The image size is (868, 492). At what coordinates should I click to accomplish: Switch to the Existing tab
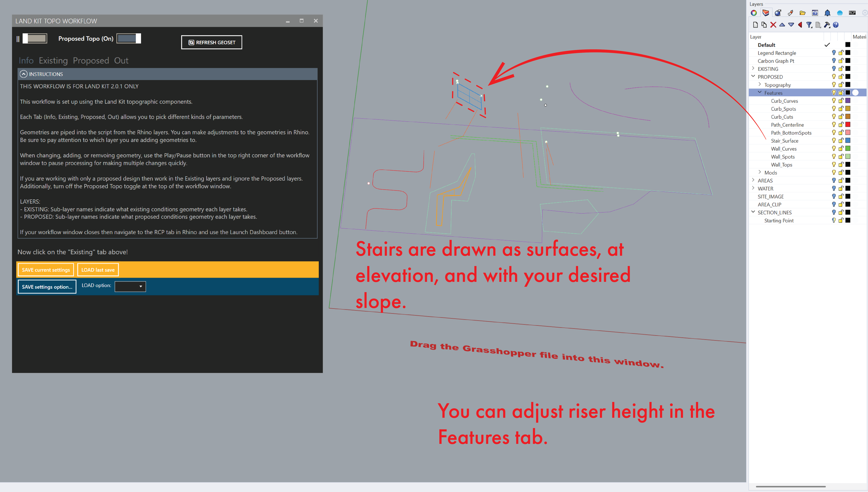pos(53,60)
